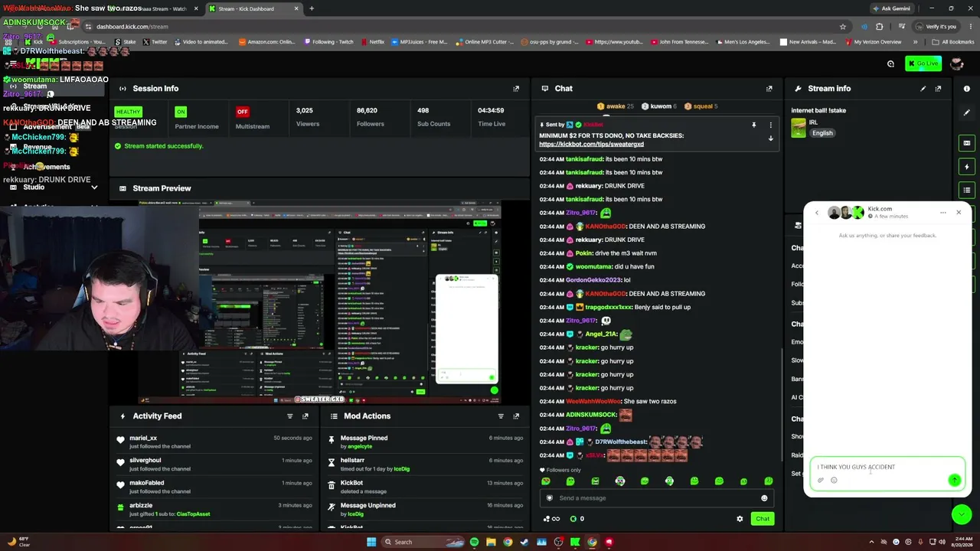Screen dimensions: 980x551
Task: Edit stream info with the pencil icon
Action: pos(923,89)
